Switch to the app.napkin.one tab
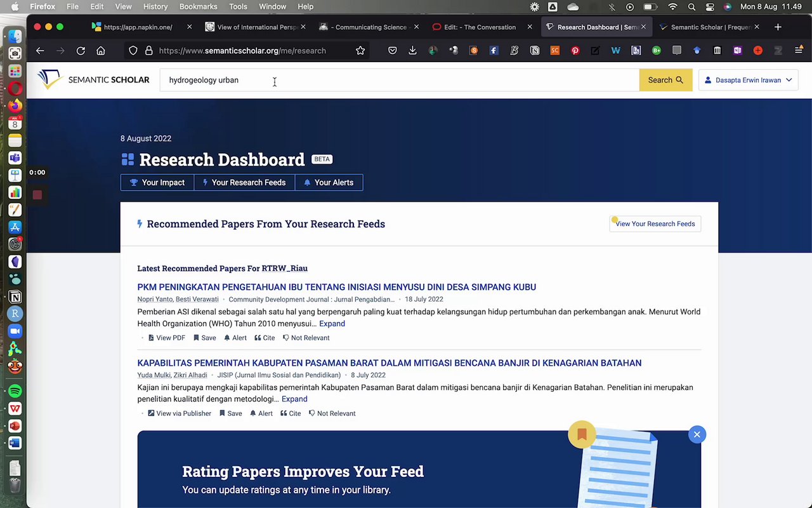The image size is (812, 508). tap(137, 27)
